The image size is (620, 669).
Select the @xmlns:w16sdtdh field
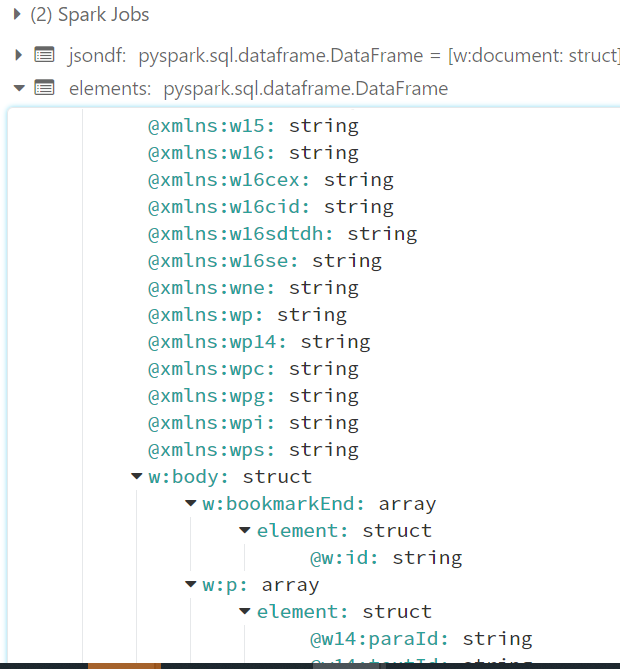282,234
